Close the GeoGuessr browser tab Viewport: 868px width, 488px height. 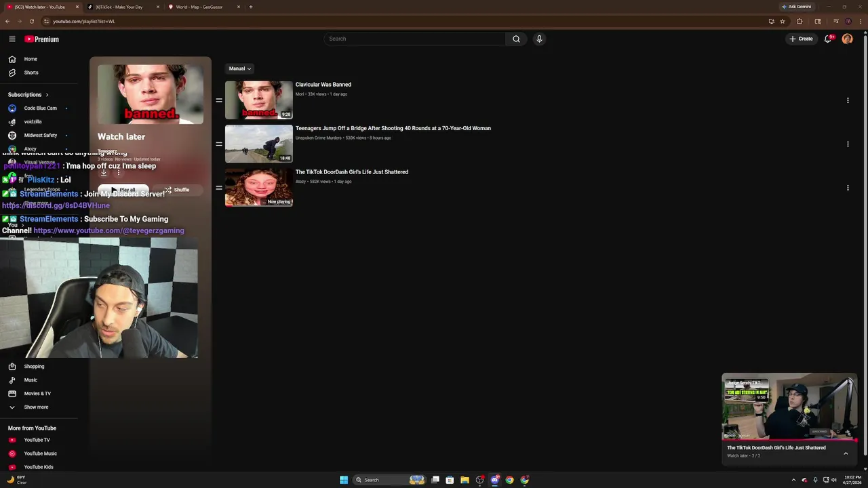[239, 7]
